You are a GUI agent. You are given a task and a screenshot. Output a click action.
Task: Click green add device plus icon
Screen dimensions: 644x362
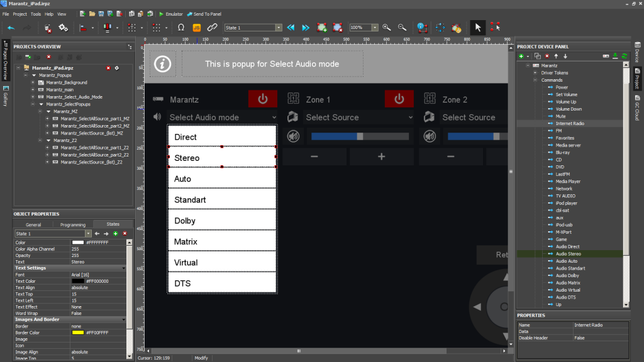click(x=521, y=56)
